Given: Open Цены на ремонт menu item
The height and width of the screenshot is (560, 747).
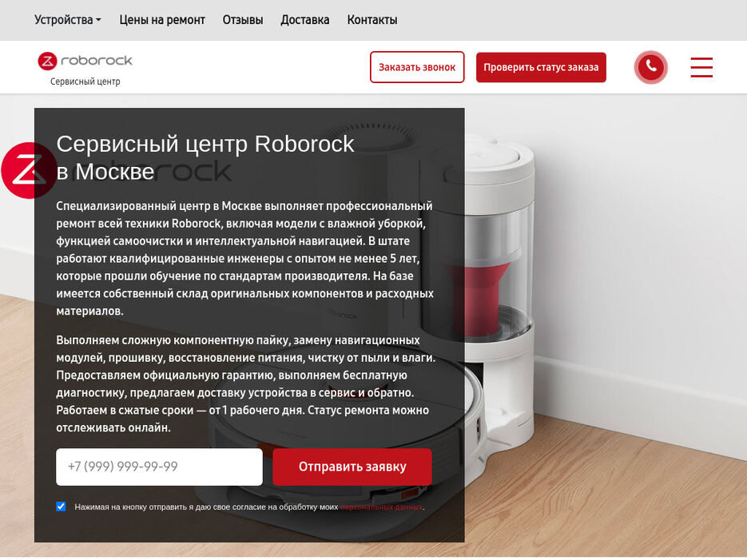Looking at the screenshot, I should [x=162, y=20].
